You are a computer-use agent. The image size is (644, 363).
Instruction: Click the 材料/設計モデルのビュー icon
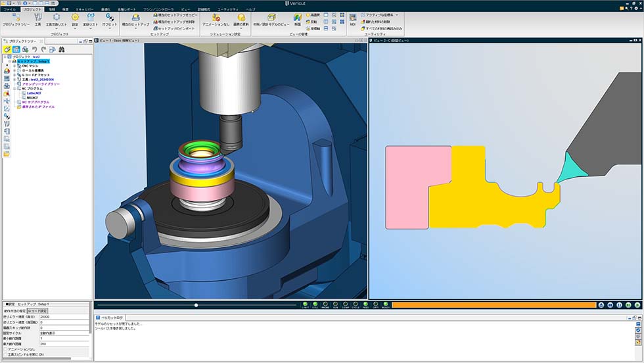(x=271, y=18)
